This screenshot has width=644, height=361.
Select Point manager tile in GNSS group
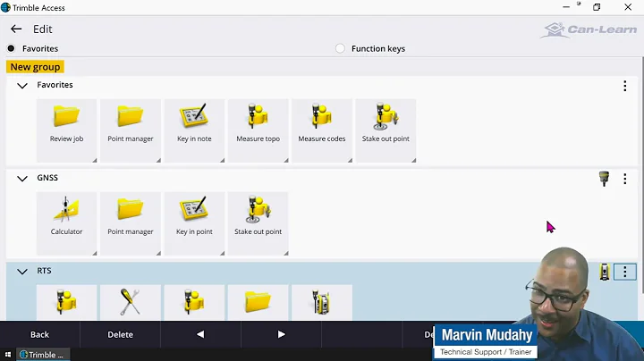[131, 223]
